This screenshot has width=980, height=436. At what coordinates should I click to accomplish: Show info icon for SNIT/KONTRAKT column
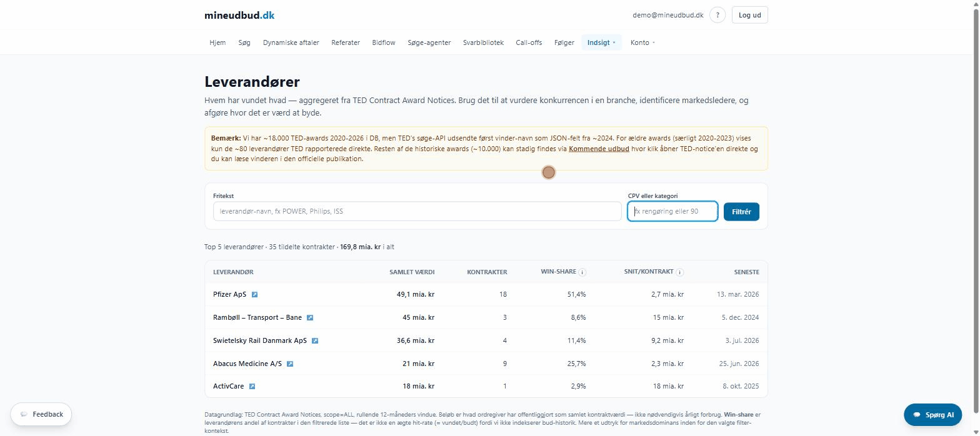click(x=680, y=272)
